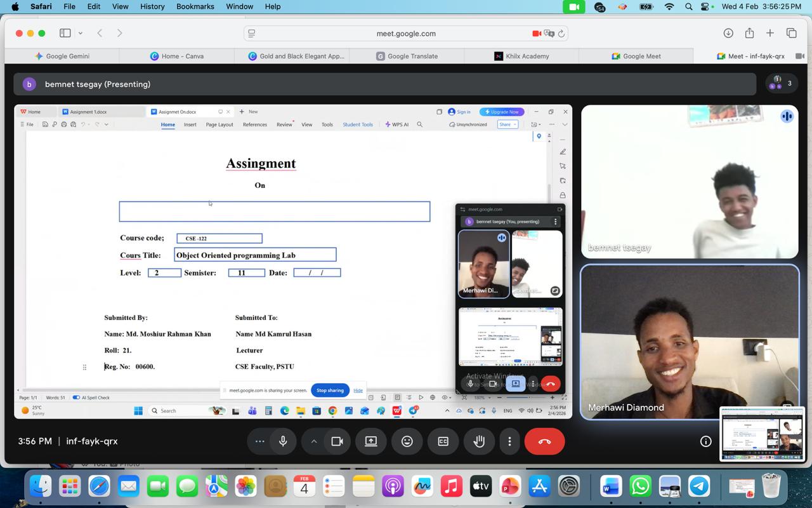Switch to Home - Canva Safari tab
Image resolution: width=812 pixels, height=508 pixels.
pos(177,56)
